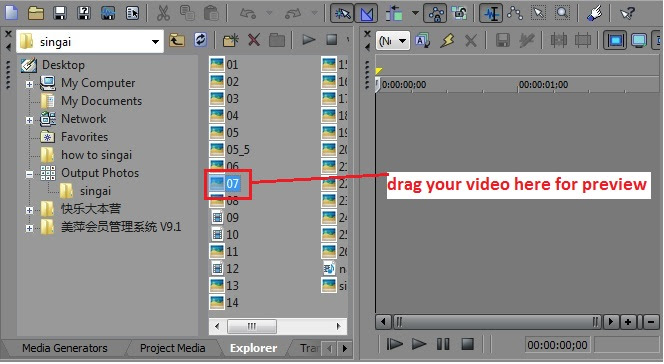Click the Trimmer zoom out minus button
This screenshot has width=664, height=364.
point(651,322)
